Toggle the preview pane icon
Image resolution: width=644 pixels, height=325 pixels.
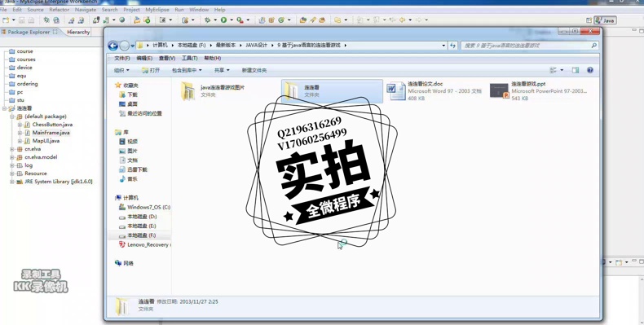pos(576,70)
